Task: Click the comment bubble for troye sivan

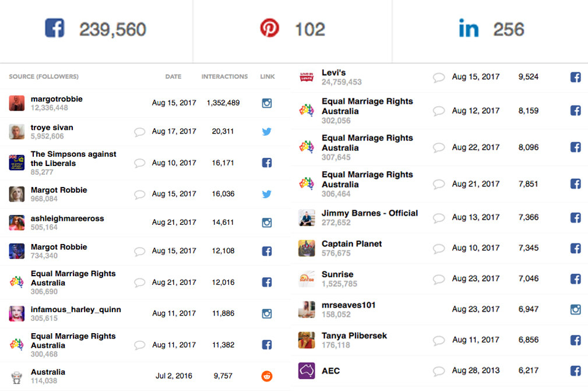Action: pyautogui.click(x=139, y=132)
